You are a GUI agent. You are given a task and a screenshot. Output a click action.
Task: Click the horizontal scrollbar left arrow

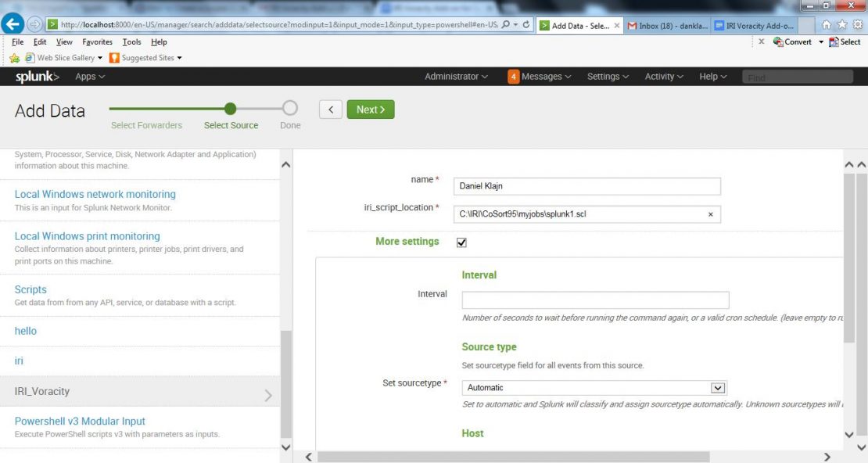tap(309, 457)
